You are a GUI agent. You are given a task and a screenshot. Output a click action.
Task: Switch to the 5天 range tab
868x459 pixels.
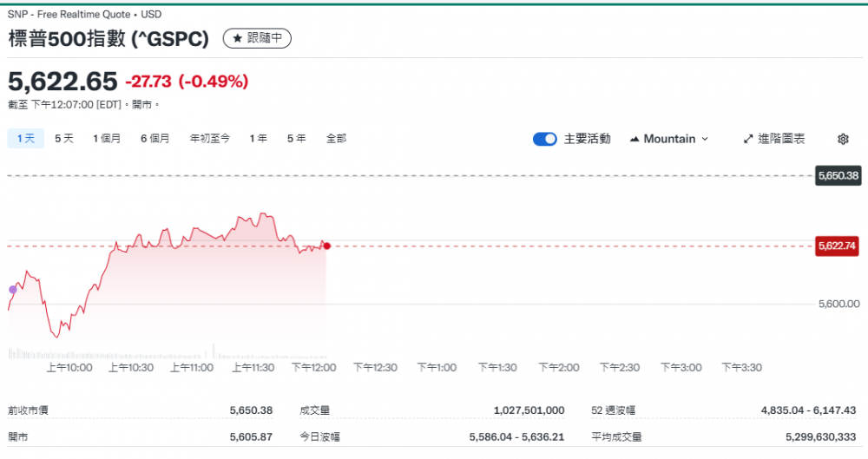(64, 138)
